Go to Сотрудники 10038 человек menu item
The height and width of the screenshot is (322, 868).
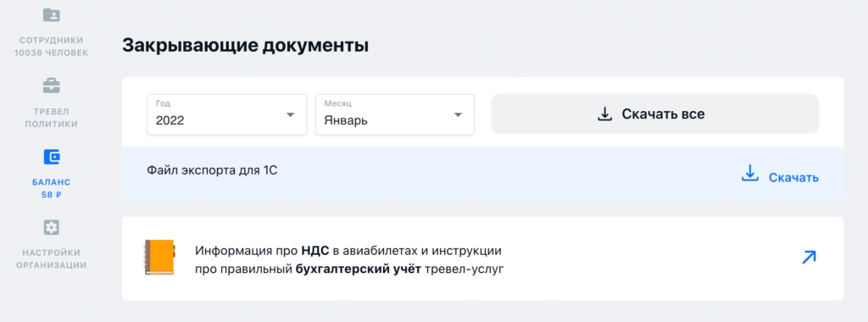51,47
